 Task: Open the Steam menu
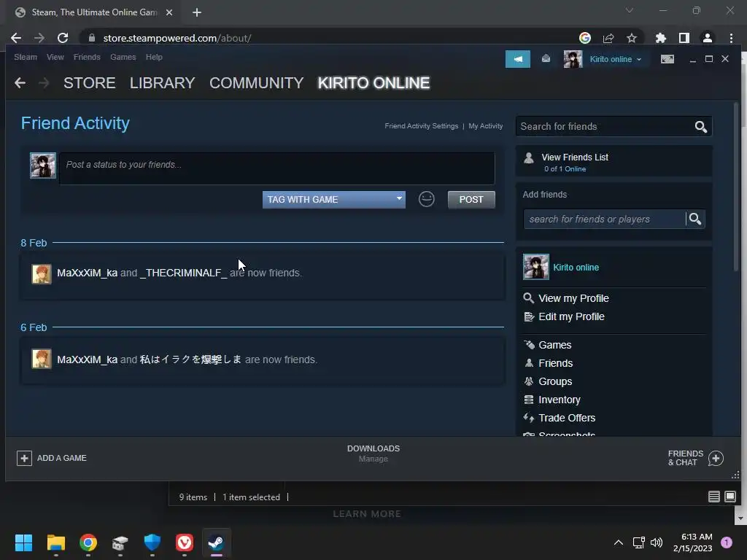[x=26, y=57]
